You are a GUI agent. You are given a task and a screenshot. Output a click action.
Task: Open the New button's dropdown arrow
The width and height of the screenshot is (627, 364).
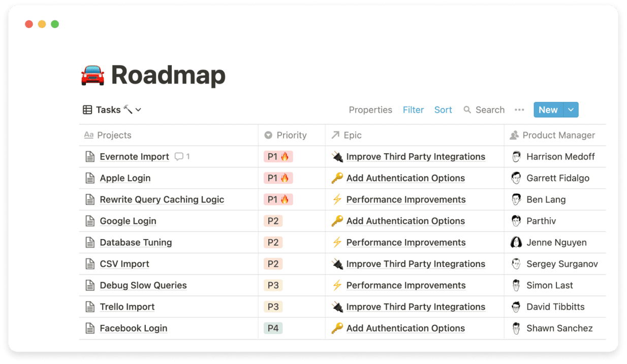(x=570, y=110)
